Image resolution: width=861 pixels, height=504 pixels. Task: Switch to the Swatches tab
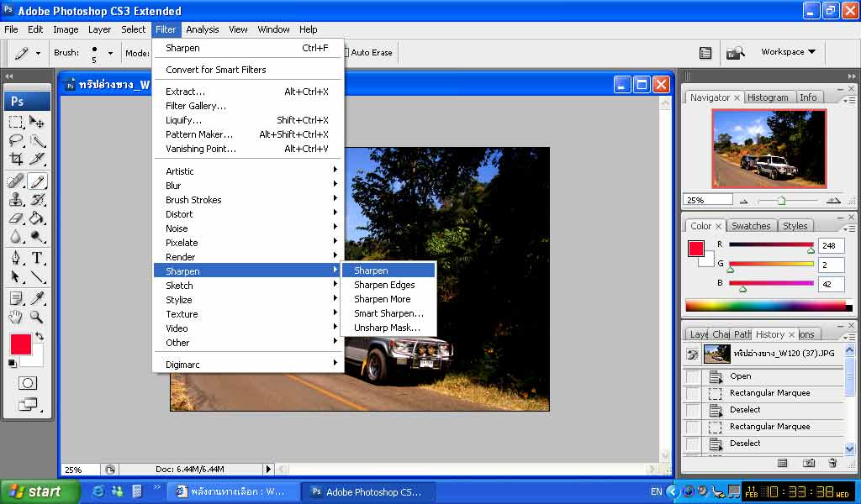coord(750,226)
